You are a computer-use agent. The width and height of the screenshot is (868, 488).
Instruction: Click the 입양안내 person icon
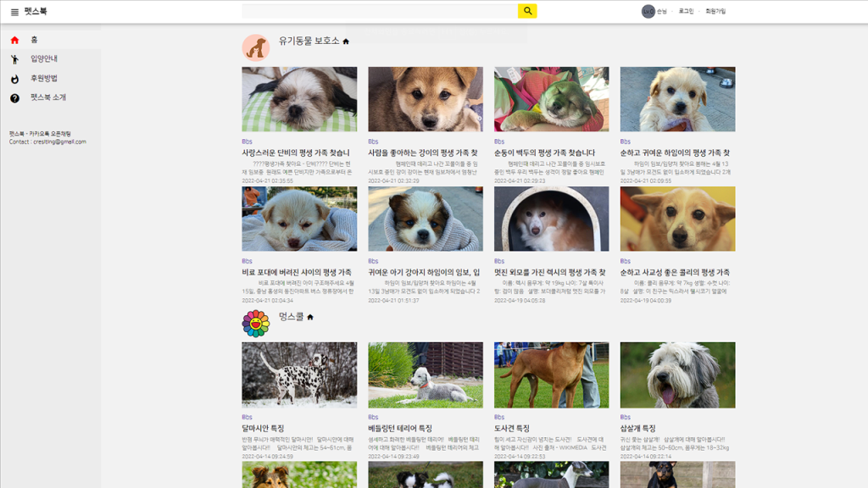tap(14, 59)
